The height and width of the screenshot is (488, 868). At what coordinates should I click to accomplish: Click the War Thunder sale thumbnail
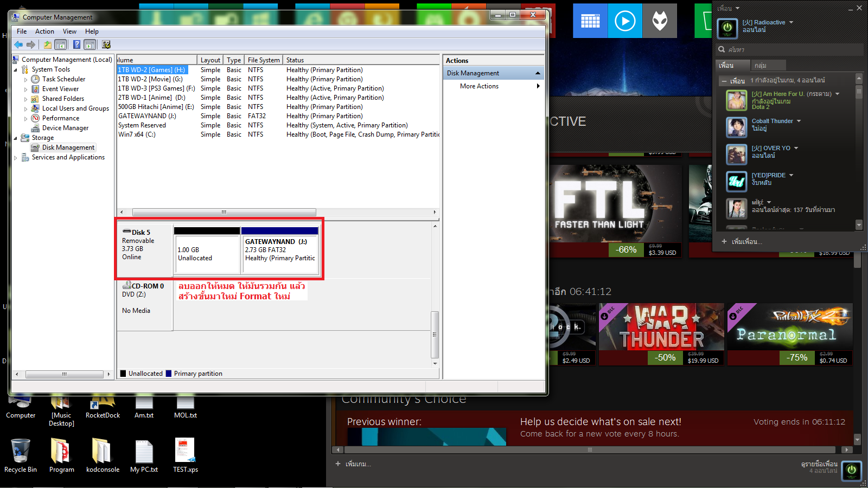coord(661,334)
